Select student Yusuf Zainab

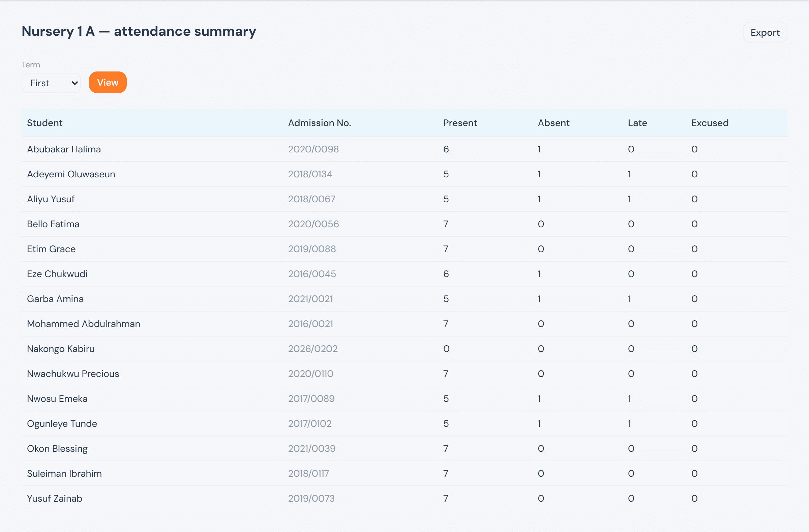[x=55, y=498]
